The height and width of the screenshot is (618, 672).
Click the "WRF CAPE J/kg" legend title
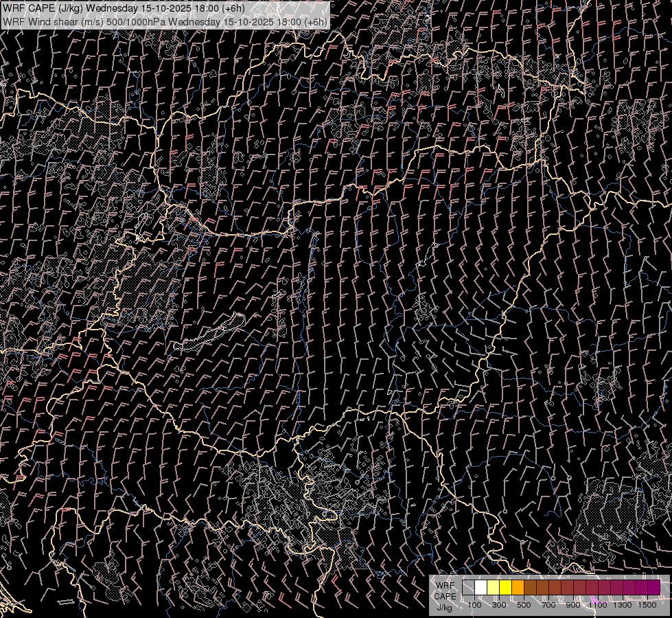click(x=444, y=595)
